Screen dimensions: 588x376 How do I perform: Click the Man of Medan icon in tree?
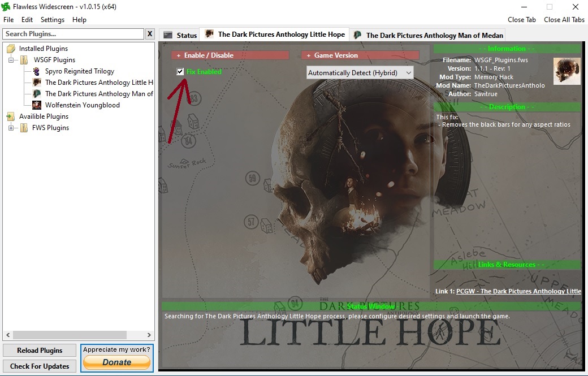(x=36, y=94)
